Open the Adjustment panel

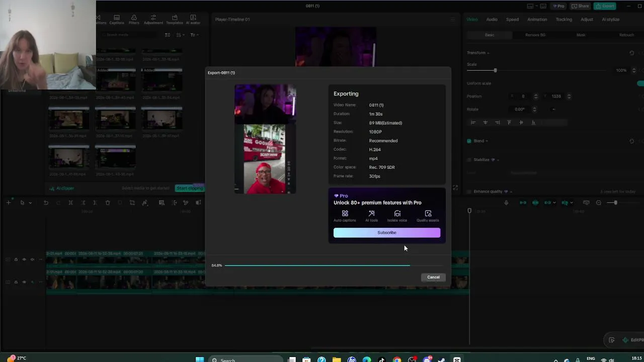click(153, 20)
